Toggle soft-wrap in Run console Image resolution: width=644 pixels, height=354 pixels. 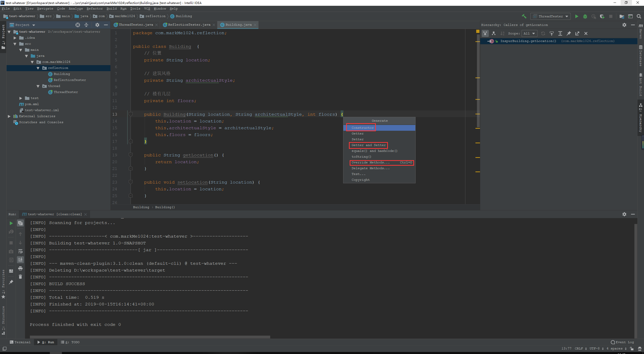pyautogui.click(x=20, y=251)
